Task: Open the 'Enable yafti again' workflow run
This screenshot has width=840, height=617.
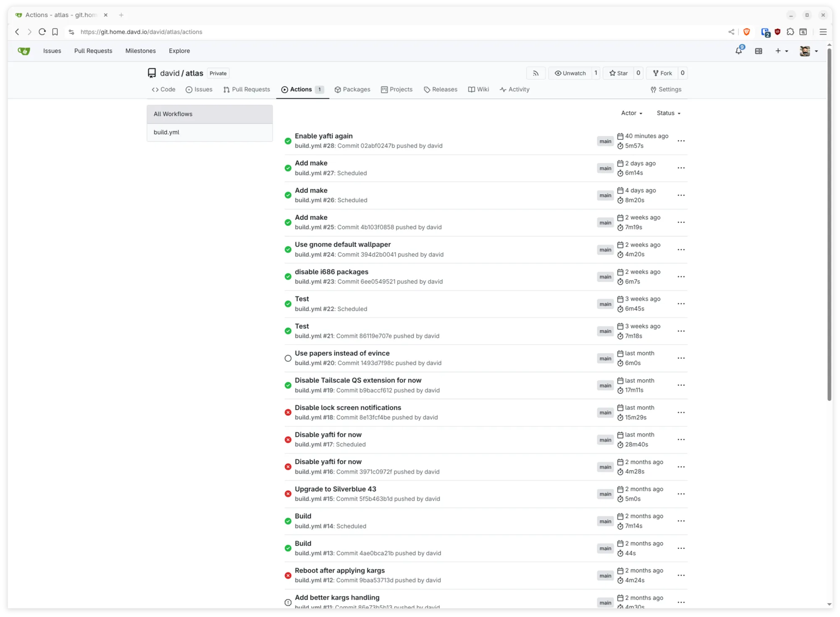Action: (323, 136)
